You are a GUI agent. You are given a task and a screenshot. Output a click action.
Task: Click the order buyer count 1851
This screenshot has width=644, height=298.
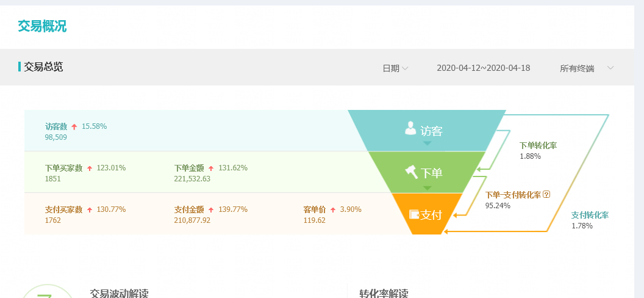coord(52,179)
